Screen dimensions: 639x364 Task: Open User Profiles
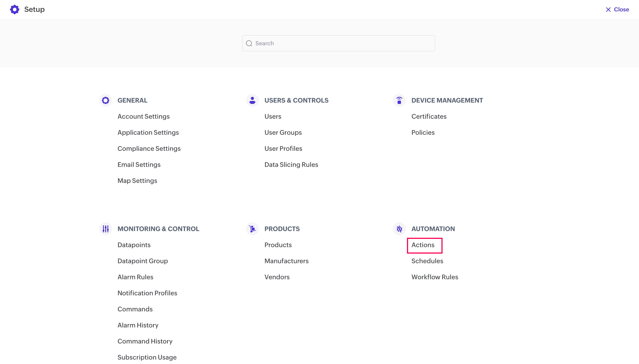pos(283,149)
